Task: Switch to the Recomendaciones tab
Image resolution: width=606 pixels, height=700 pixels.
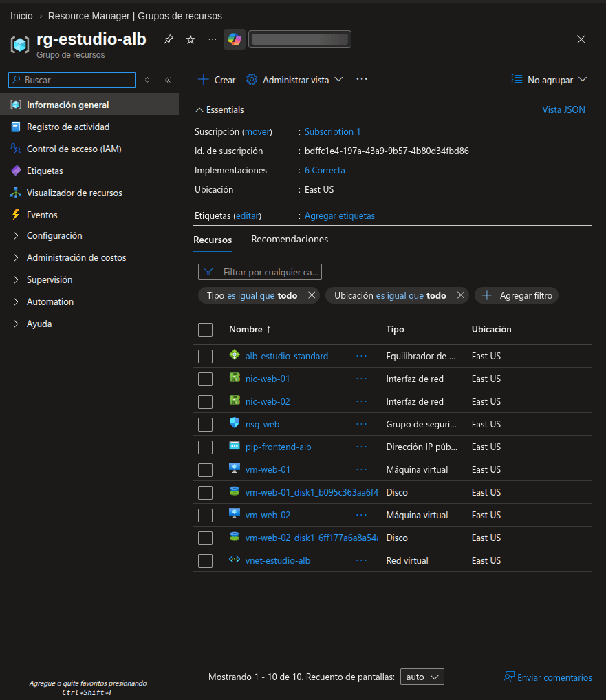Action: tap(290, 240)
